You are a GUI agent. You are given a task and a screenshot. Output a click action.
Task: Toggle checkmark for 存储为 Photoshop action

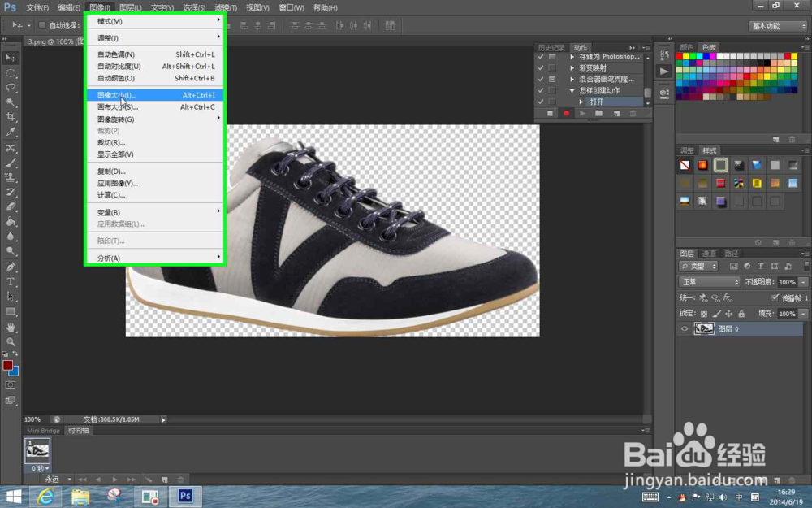541,57
